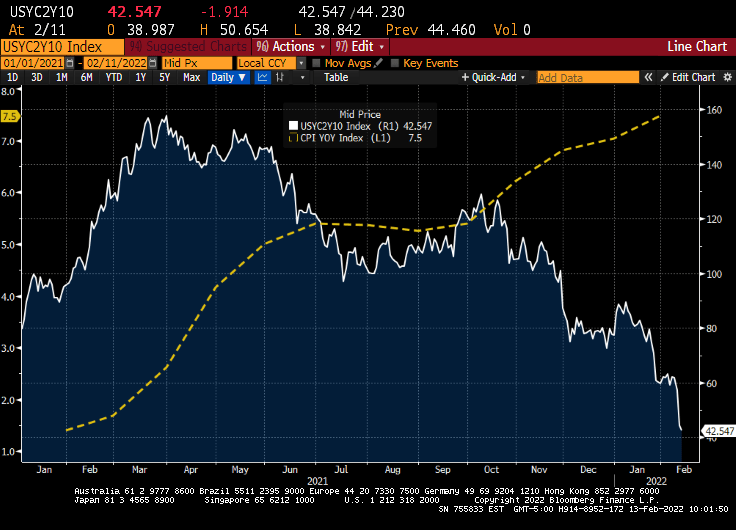736x530 pixels.
Task: Select the line chart style icon
Action: [x=263, y=78]
